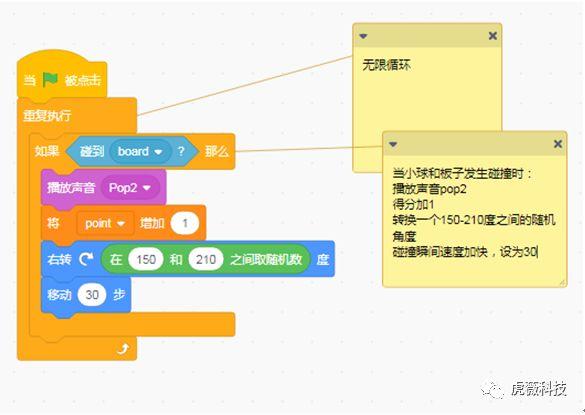Click the random minimum field showing 150
This screenshot has width=585, height=415.
(146, 259)
